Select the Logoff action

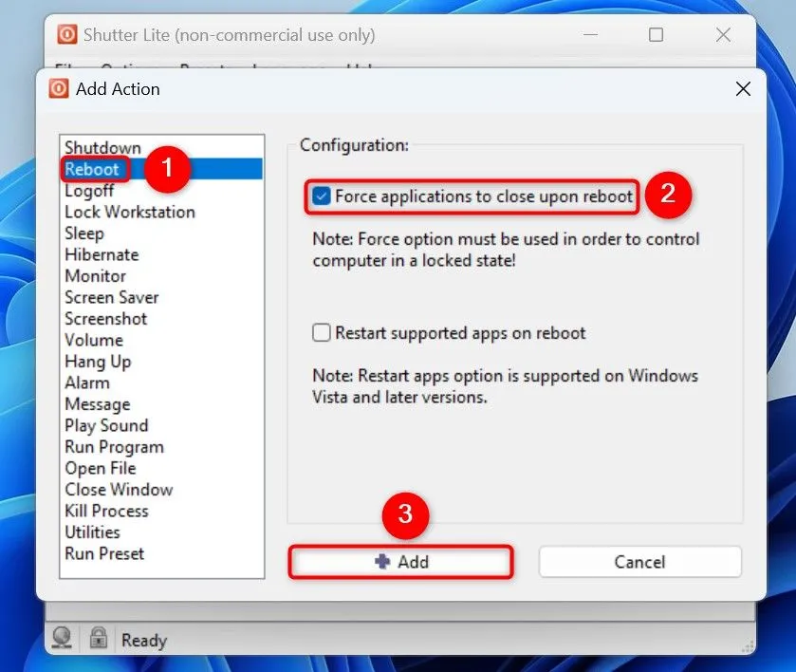coord(89,190)
